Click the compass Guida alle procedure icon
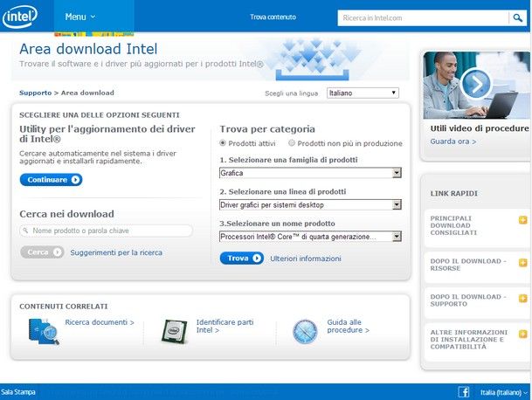The height and width of the screenshot is (400, 532). (305, 332)
